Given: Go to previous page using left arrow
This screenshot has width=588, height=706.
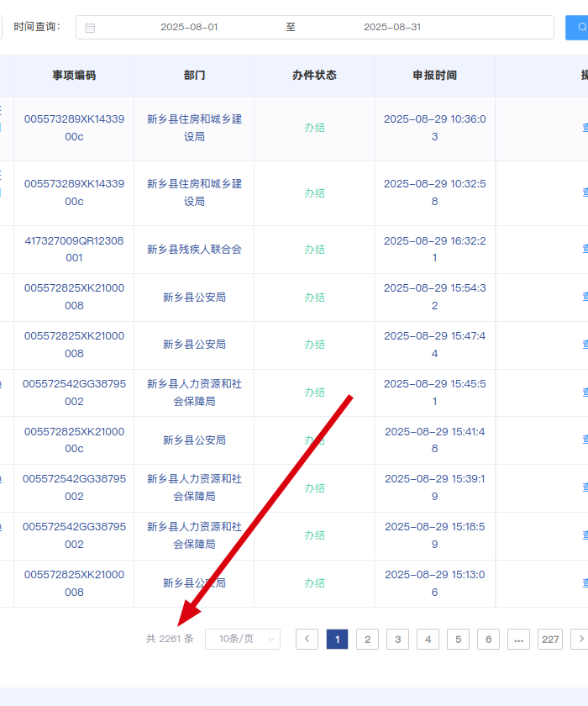Looking at the screenshot, I should click(x=307, y=640).
